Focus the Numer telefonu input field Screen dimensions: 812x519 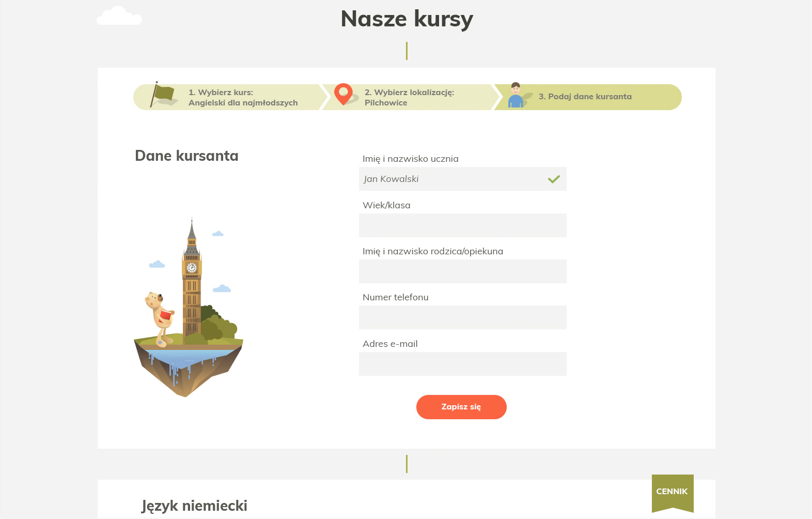coord(462,317)
